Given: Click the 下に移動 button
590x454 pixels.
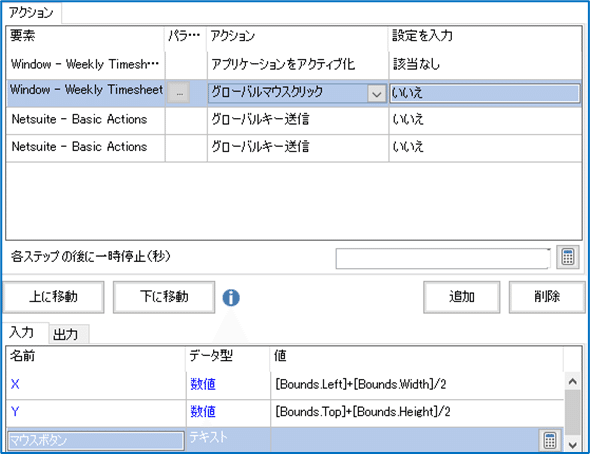Looking at the screenshot, I should pyautogui.click(x=164, y=297).
